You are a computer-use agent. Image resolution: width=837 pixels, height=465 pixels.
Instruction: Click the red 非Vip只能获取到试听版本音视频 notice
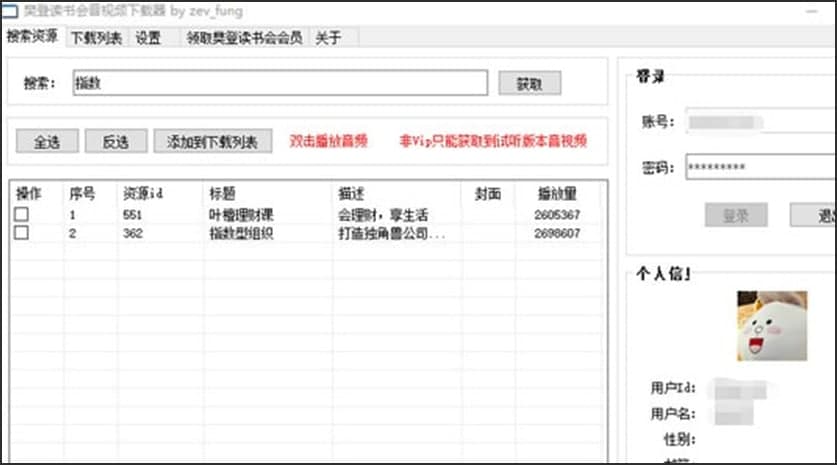493,141
